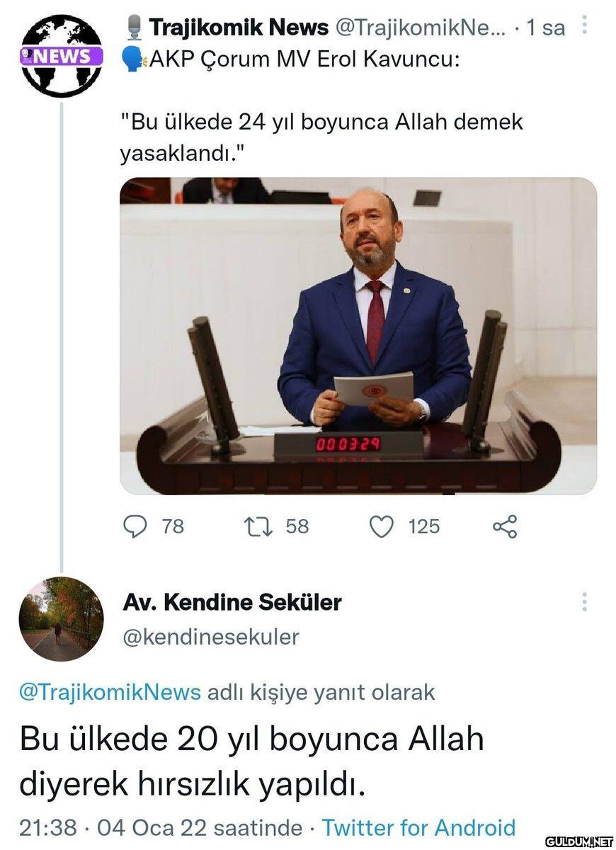Click the GULDUM.NET watermark
Viewport: 616px width, 850px height.
(578, 840)
